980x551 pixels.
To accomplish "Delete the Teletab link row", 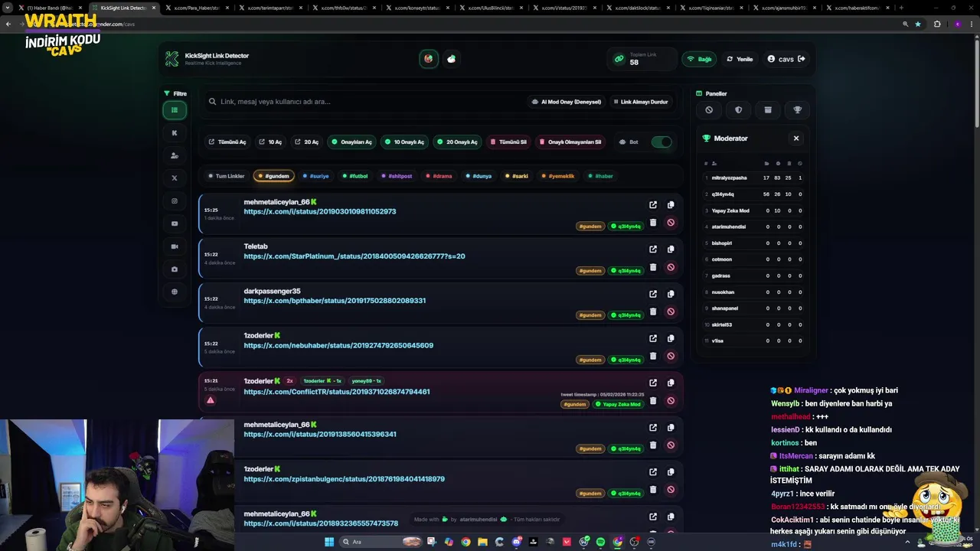I will pyautogui.click(x=653, y=267).
